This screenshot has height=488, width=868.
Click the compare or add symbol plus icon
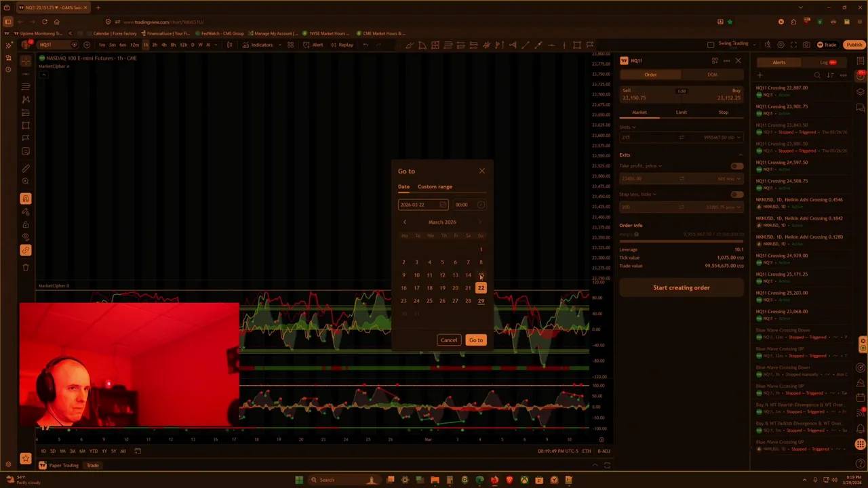[87, 45]
